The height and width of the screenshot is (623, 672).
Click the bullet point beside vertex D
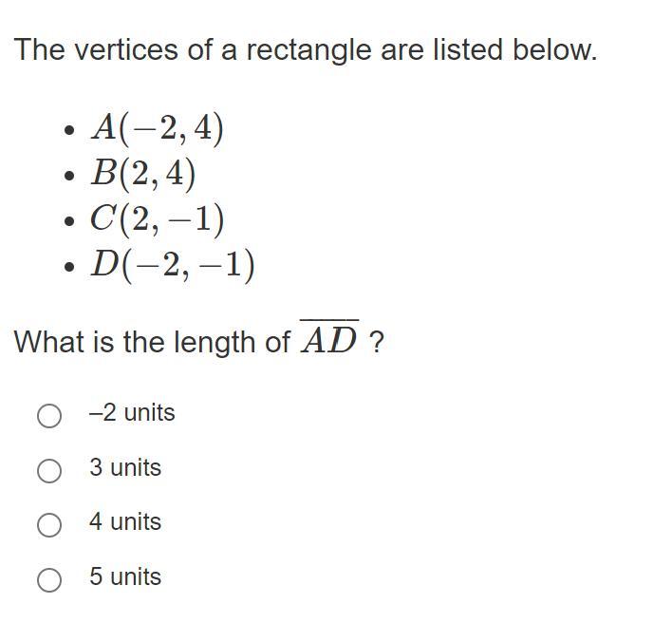coord(69,267)
